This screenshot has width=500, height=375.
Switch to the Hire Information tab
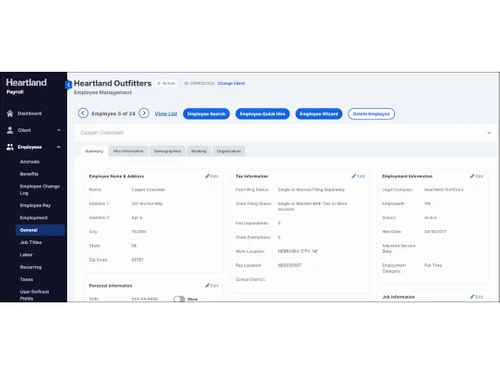[128, 151]
